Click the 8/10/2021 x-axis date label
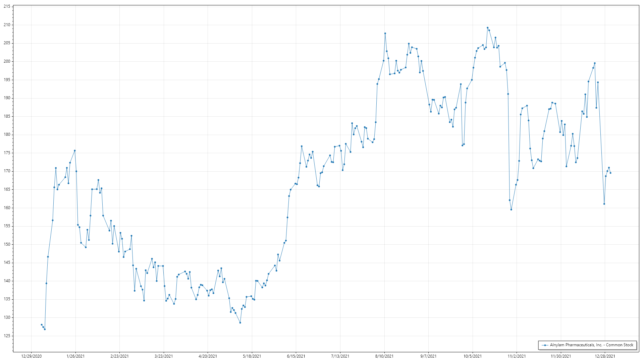This screenshot has height=362, width=644. pyautogui.click(x=384, y=356)
